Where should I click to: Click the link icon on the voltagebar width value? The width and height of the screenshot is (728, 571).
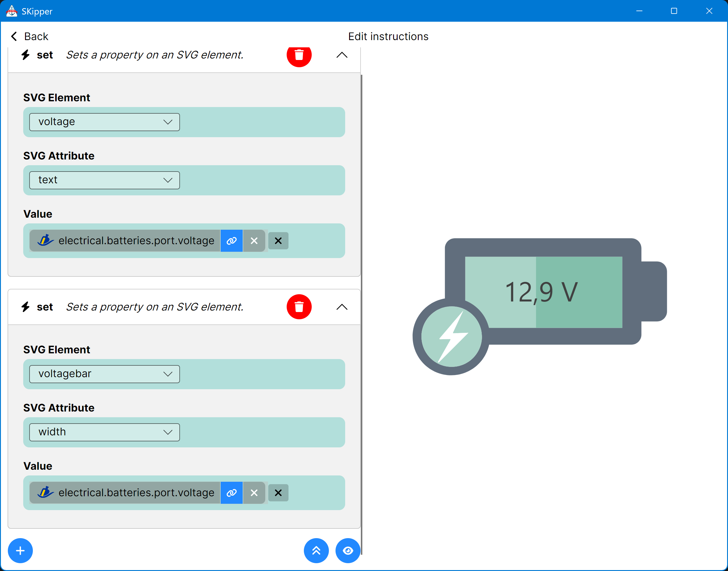point(231,492)
